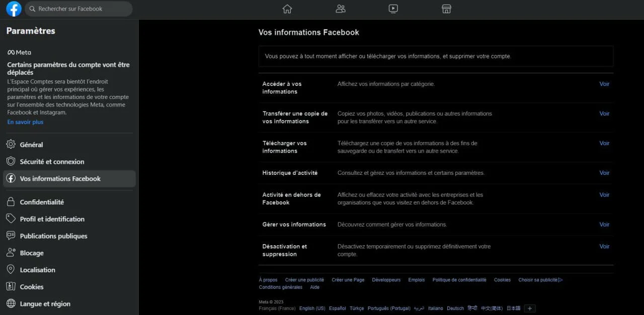Select Vos informations Facebook in the sidebar
Viewport: 644px width, 315px height.
point(60,178)
